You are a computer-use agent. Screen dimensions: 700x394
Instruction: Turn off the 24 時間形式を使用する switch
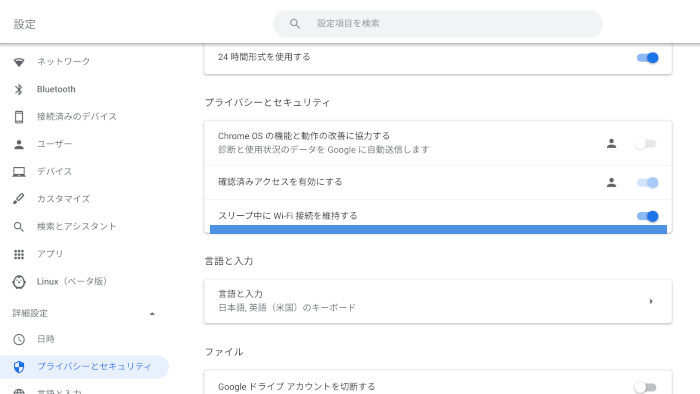(647, 58)
